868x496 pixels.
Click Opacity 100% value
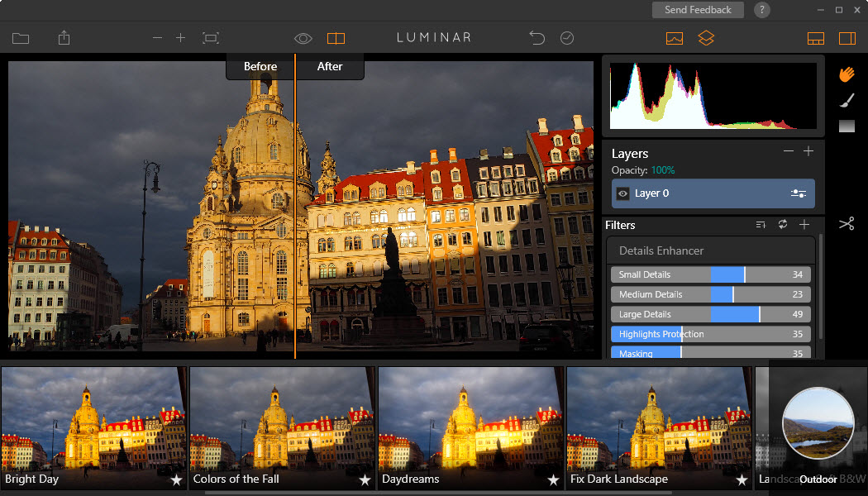pos(663,170)
